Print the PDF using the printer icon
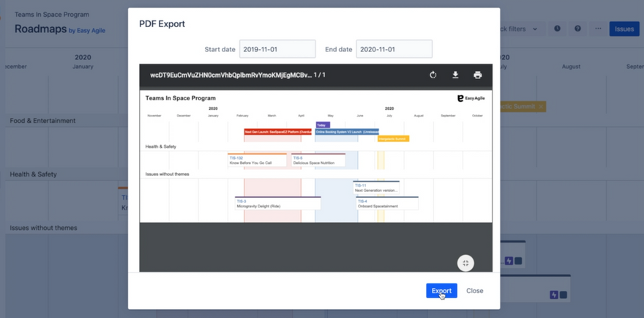The height and width of the screenshot is (318, 644). (477, 75)
